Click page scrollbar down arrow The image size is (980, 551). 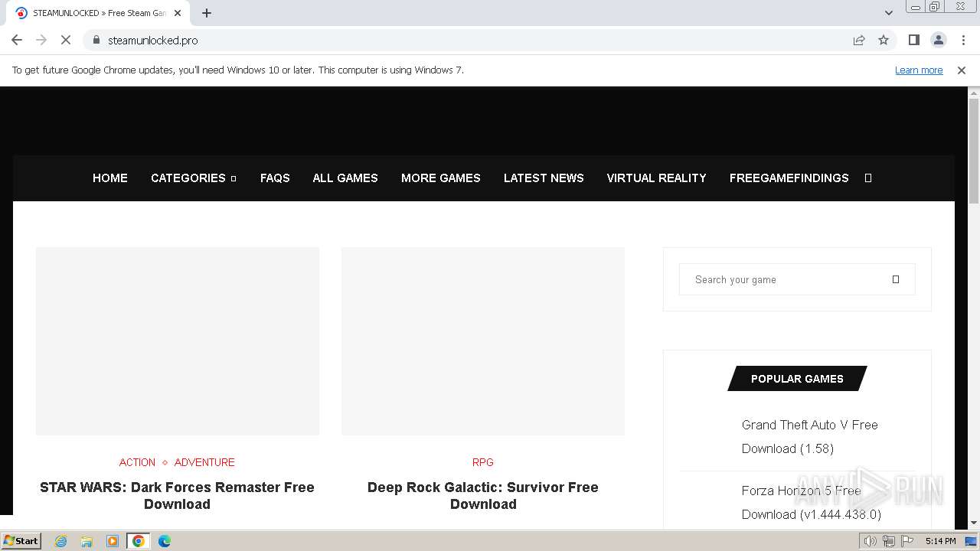click(x=974, y=523)
